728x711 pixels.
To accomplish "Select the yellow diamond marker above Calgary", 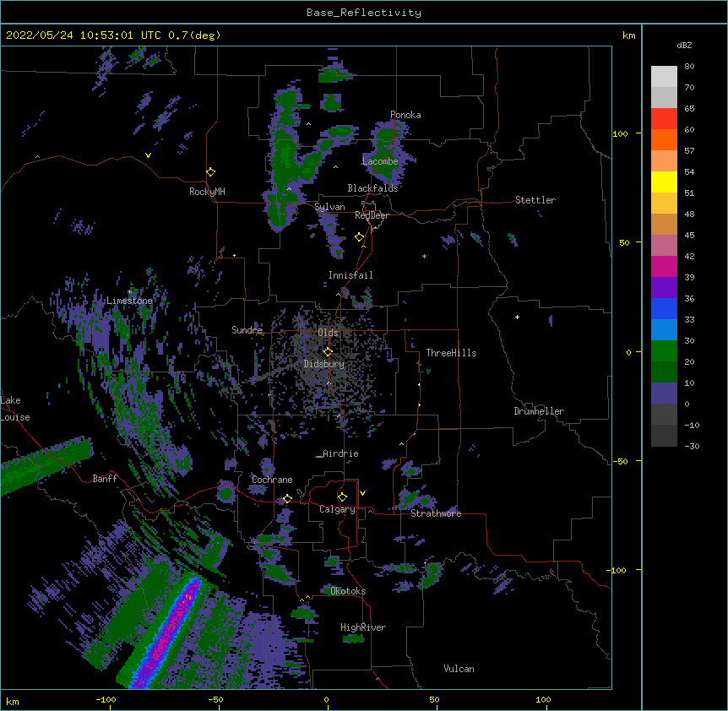I will [342, 497].
